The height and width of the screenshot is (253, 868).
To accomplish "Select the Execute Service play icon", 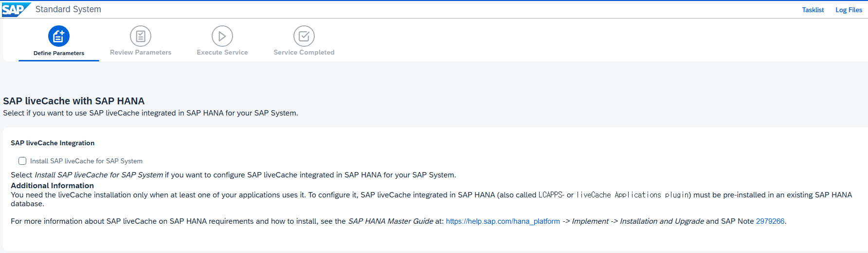I will (222, 36).
